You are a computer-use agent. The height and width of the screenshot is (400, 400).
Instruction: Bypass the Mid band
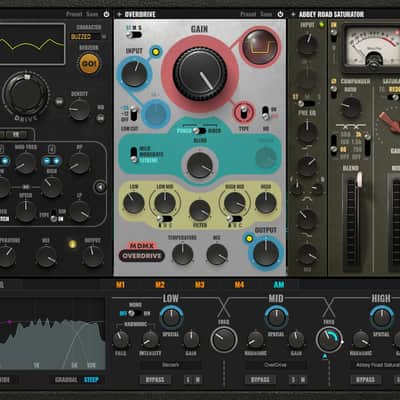coord(260,379)
